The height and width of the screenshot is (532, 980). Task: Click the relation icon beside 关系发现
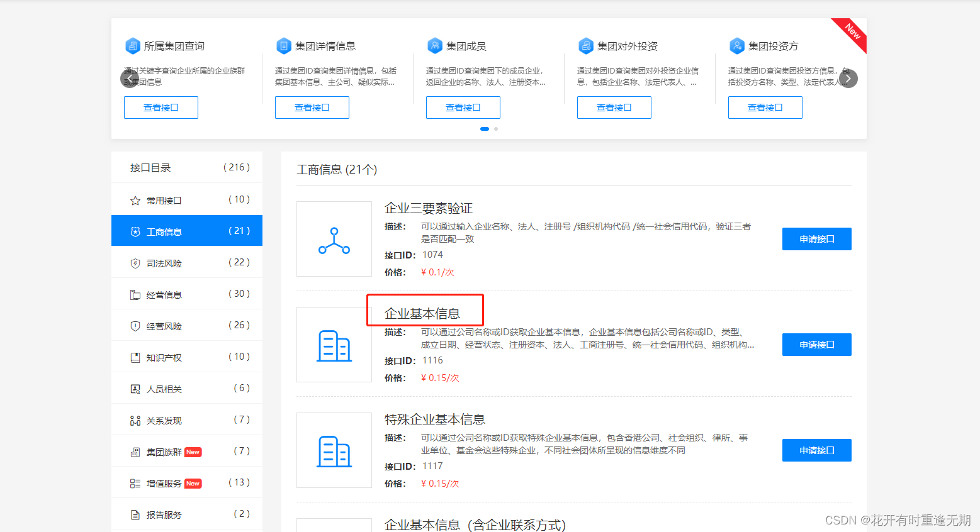point(135,421)
